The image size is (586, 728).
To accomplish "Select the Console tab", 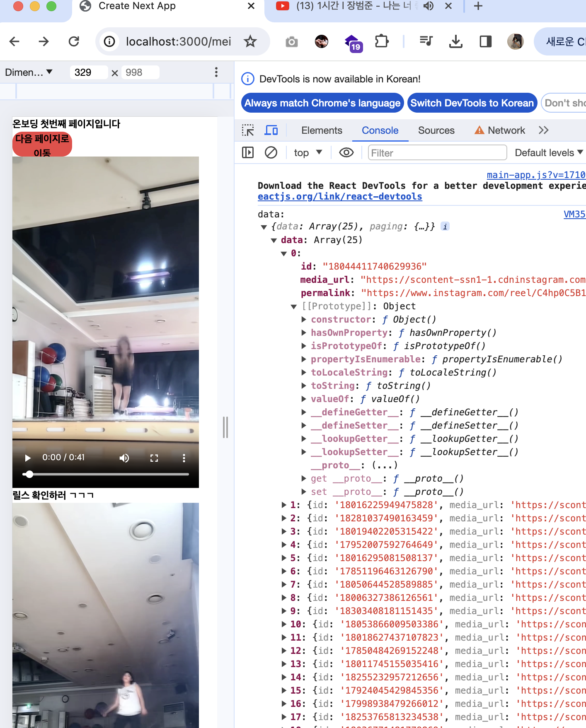I will (x=380, y=130).
